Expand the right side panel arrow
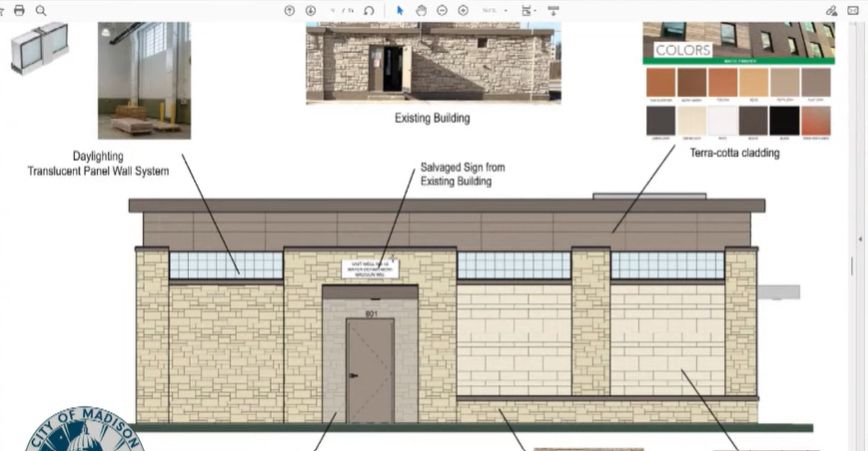Viewport: 868px width, 451px height. point(860,239)
